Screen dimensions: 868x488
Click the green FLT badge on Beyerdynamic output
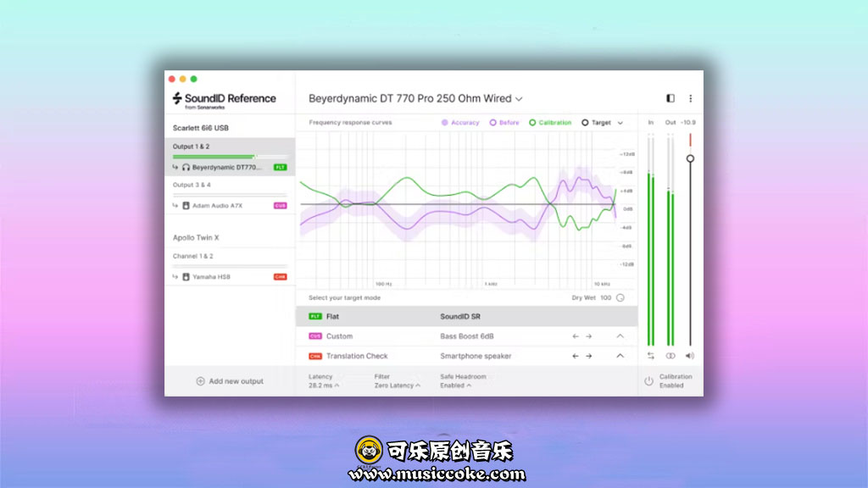[x=280, y=167]
